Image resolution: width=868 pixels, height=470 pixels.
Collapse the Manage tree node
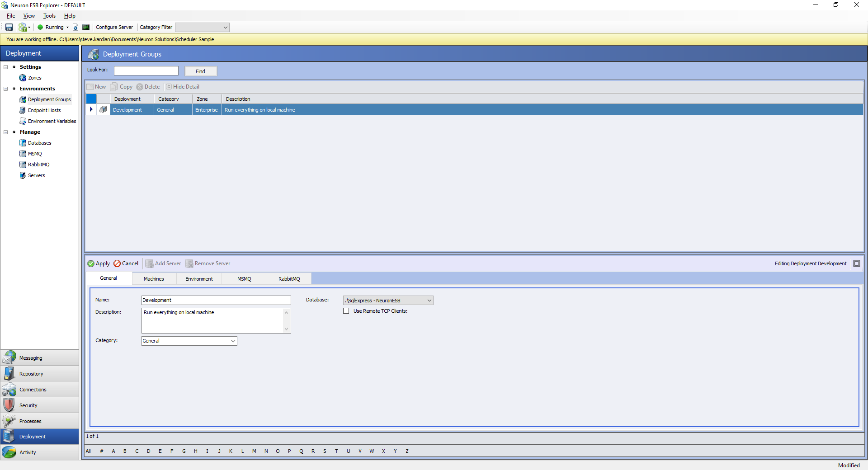pos(6,132)
